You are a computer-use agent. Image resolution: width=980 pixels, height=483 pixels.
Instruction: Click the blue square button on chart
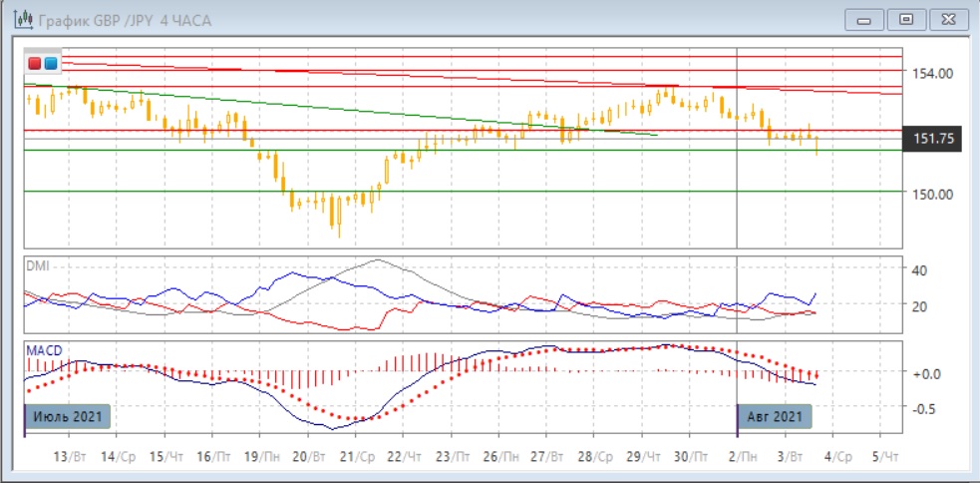click(x=51, y=64)
